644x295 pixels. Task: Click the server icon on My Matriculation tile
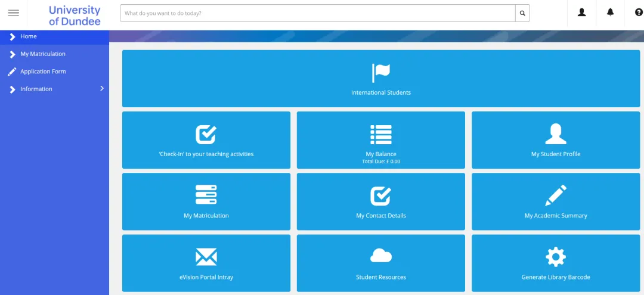(206, 194)
